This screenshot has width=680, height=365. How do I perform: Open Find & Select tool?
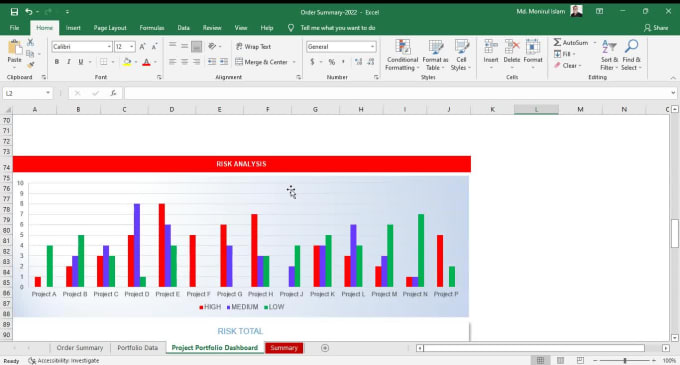631,55
